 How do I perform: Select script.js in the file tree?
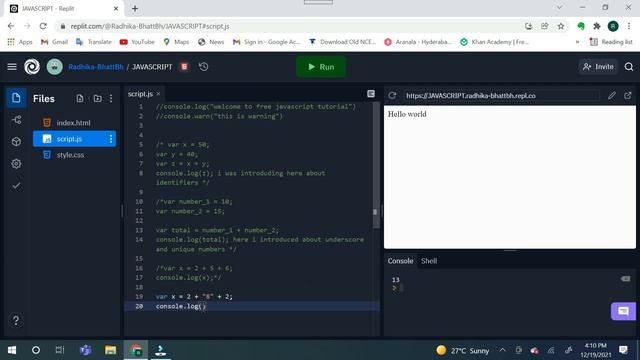pos(69,139)
